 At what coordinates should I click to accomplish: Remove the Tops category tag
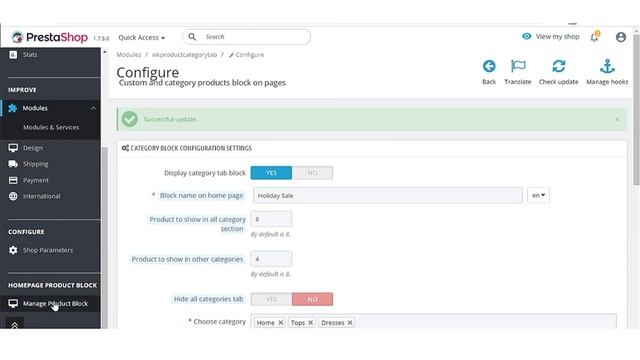311,322
